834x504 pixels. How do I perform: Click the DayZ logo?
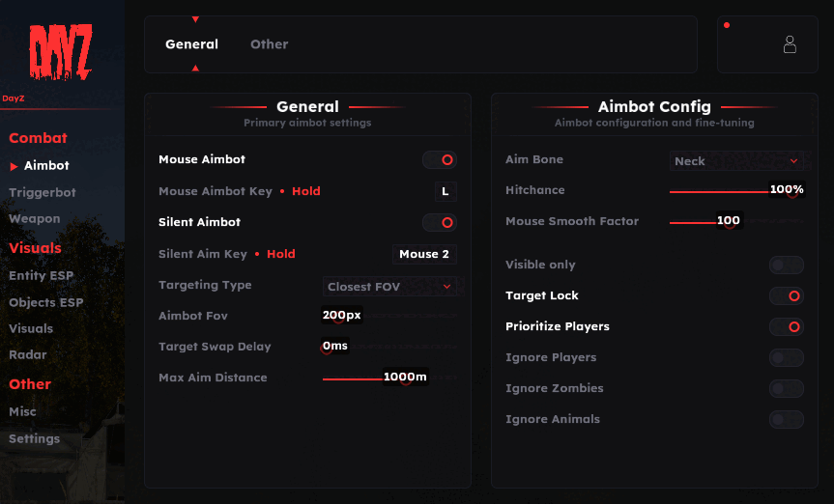(60, 52)
